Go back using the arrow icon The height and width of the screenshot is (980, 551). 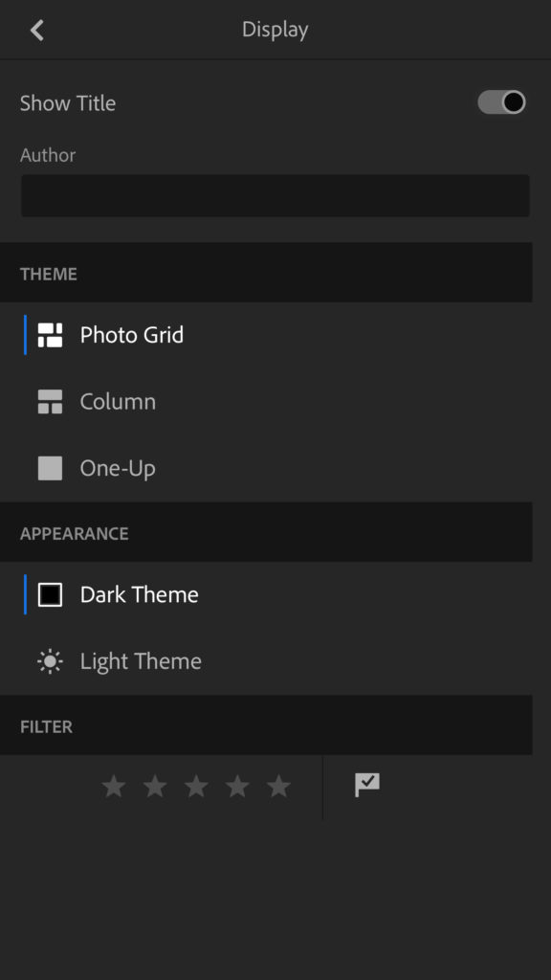point(37,30)
